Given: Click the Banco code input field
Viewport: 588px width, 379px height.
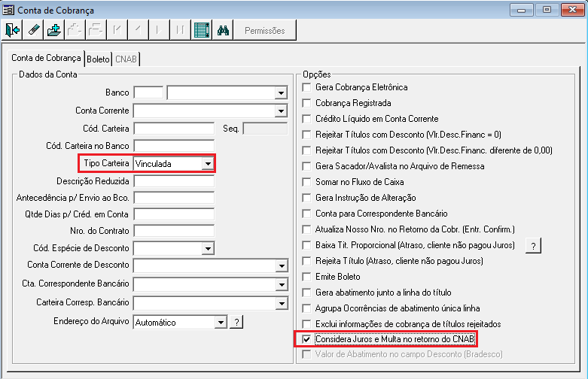Looking at the screenshot, I should [148, 92].
